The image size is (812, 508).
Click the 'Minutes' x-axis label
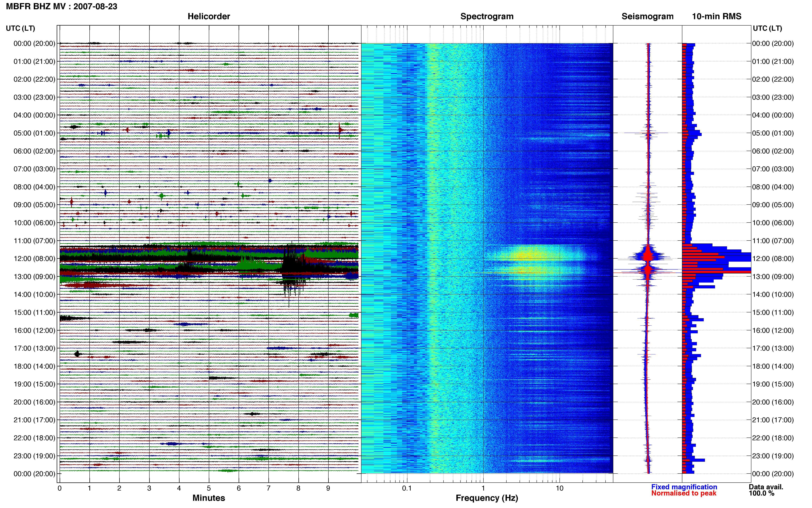point(209,498)
